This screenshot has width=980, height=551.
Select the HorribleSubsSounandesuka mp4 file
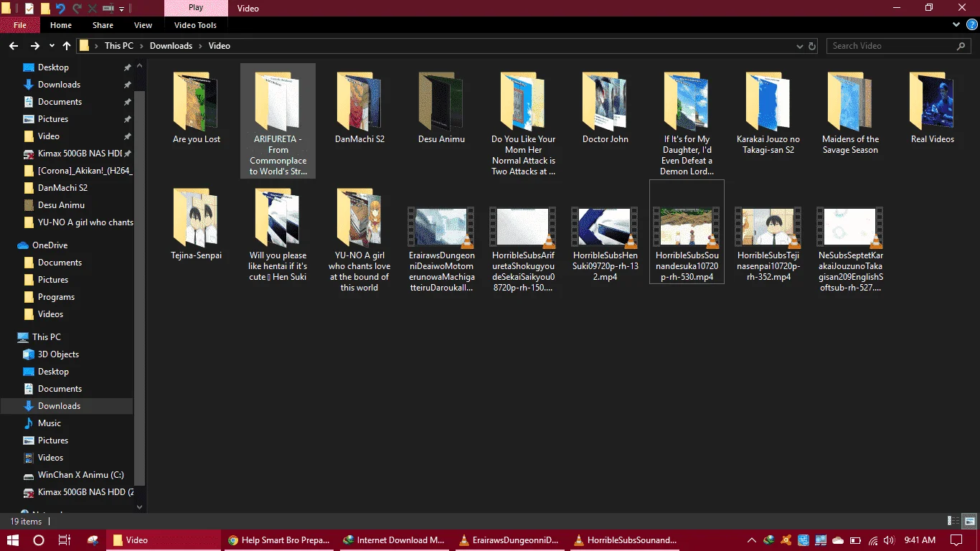[687, 232]
